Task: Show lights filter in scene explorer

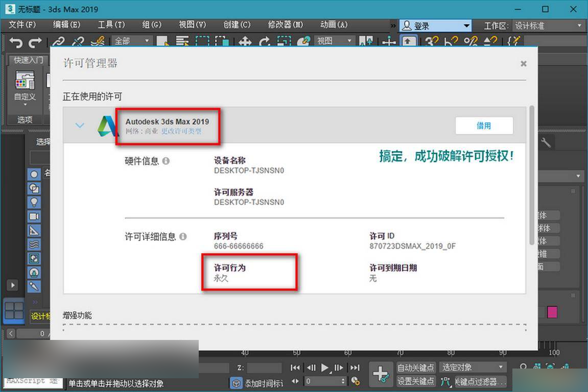Action: [34, 202]
